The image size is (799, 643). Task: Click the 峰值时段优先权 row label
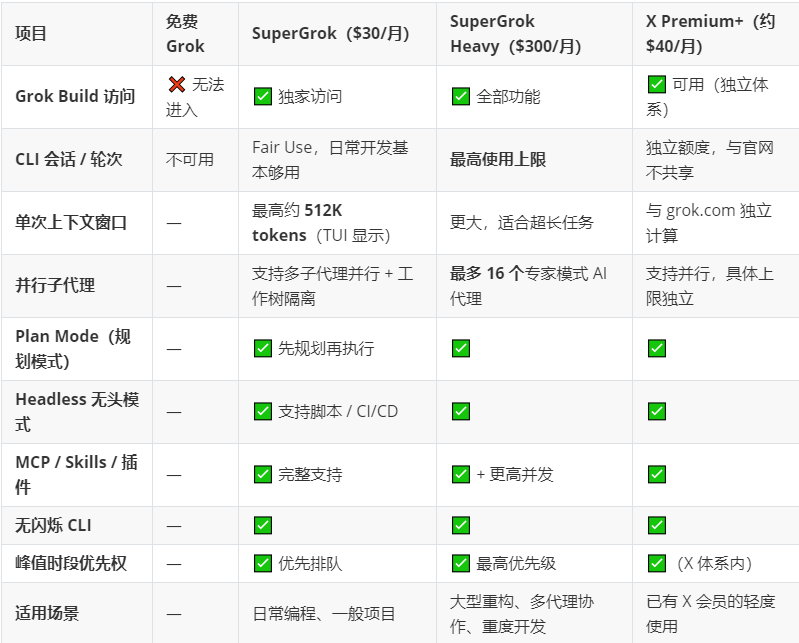71,564
